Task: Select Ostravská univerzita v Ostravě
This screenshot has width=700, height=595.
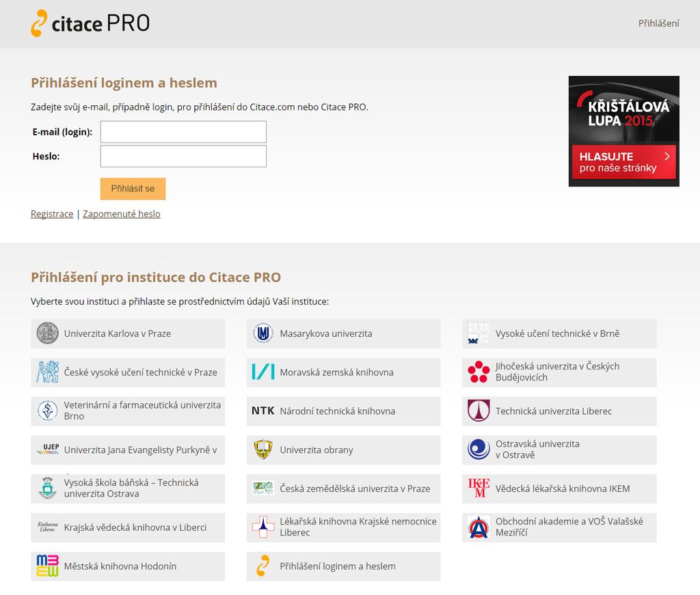Action: click(x=559, y=450)
